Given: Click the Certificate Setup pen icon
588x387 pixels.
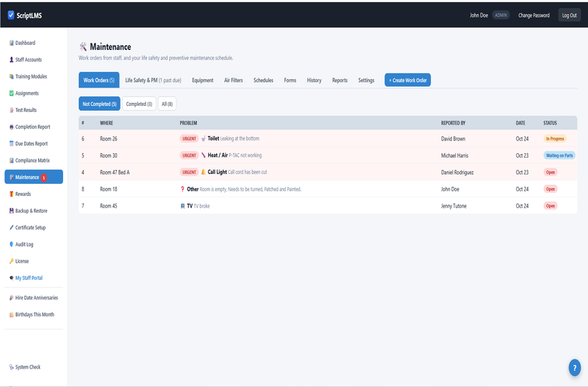Looking at the screenshot, I should tap(11, 227).
